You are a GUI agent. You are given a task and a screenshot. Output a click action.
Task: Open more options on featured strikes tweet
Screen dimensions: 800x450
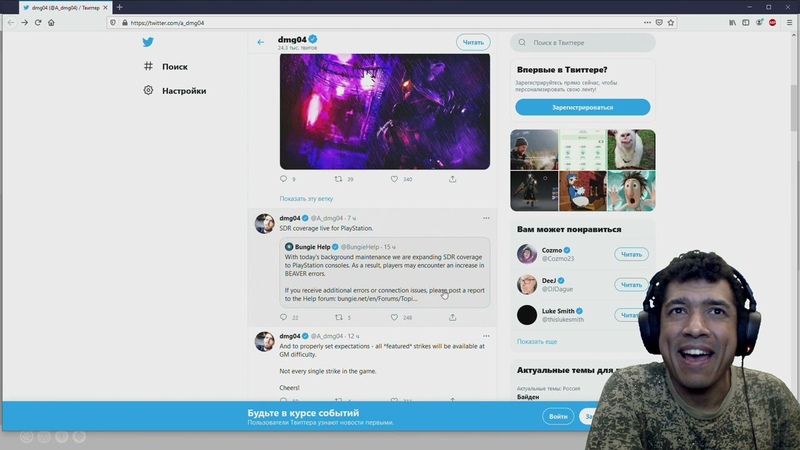tap(486, 336)
